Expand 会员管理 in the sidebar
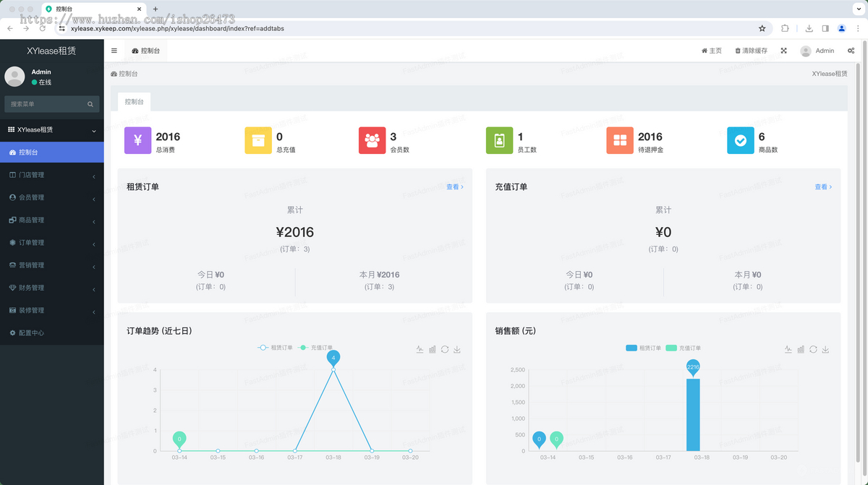 52,197
